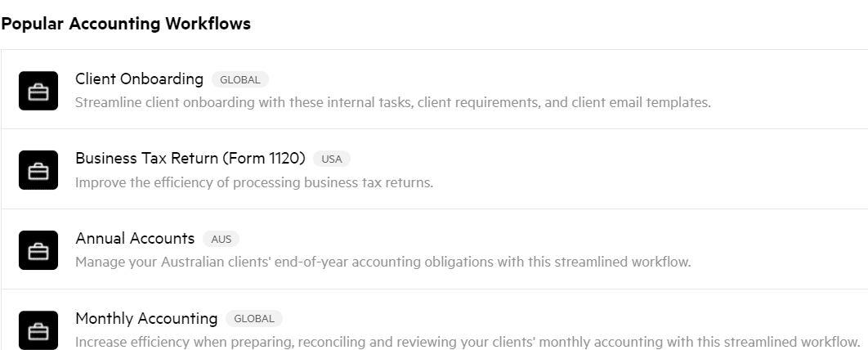The height and width of the screenshot is (350, 868).
Task: Click the 'Streamline client onboarding' description text
Action: 393,102
